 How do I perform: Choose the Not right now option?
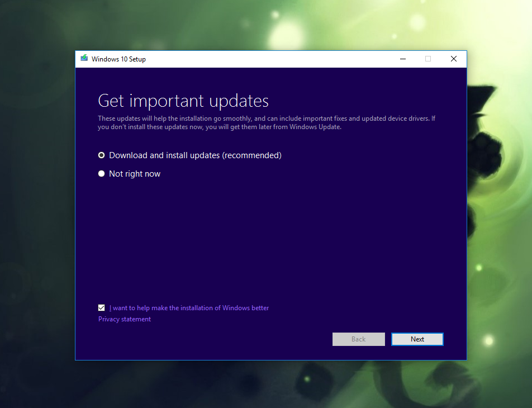click(101, 174)
